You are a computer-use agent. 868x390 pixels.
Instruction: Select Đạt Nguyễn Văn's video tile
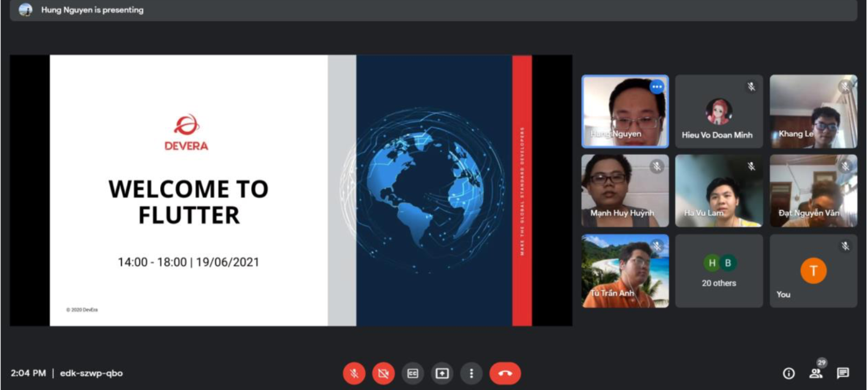[813, 191]
